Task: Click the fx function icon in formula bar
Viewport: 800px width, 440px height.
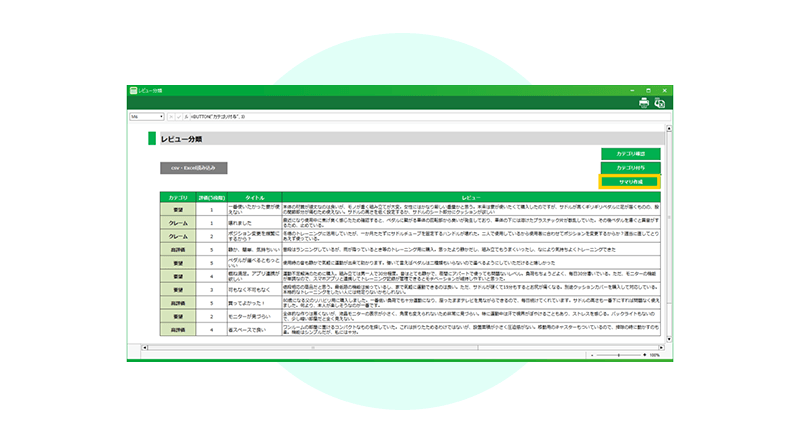Action: pos(186,117)
